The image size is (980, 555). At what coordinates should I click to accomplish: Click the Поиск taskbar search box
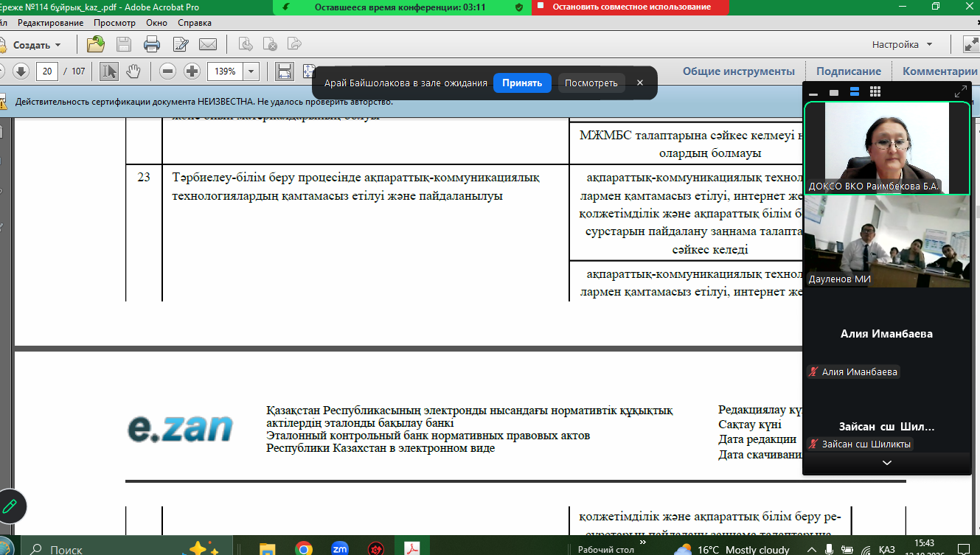125,549
